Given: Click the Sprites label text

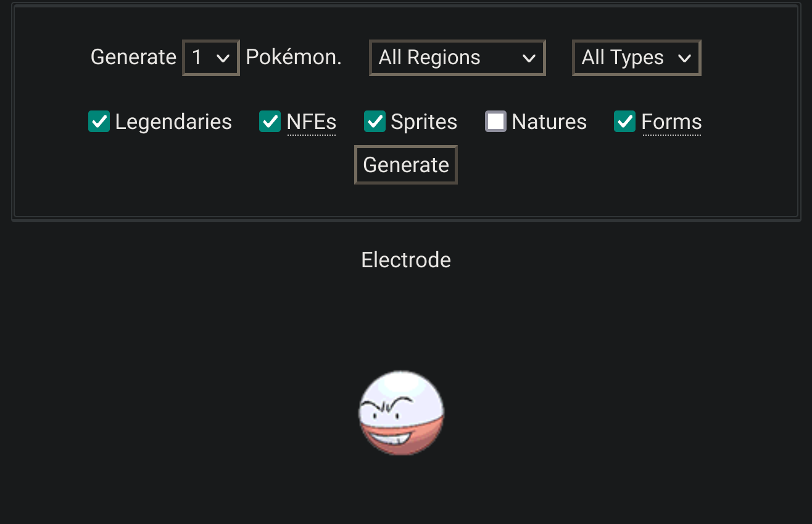Looking at the screenshot, I should [424, 122].
